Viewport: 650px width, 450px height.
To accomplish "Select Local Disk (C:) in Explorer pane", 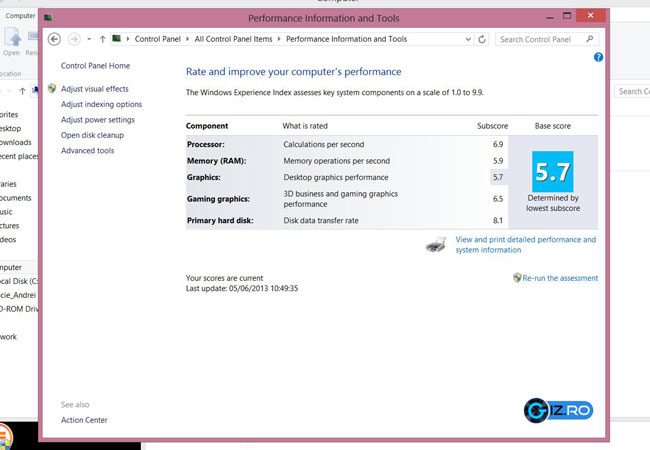I will (19, 281).
